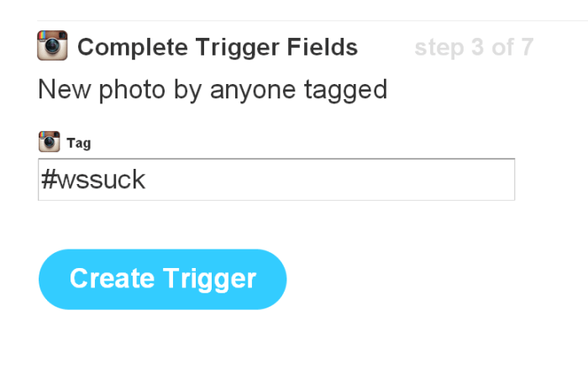Click the empty right end of the Tag field
Screen dimensions: 588x368
click(x=470, y=180)
